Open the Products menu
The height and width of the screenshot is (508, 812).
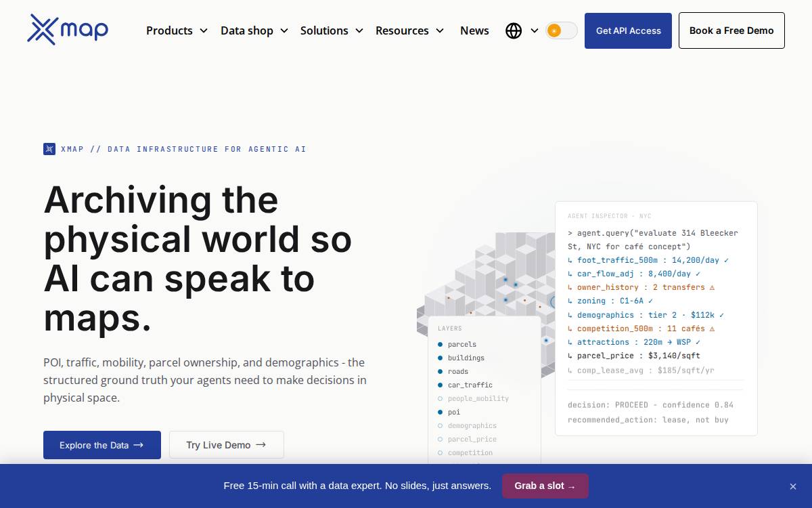point(169,30)
